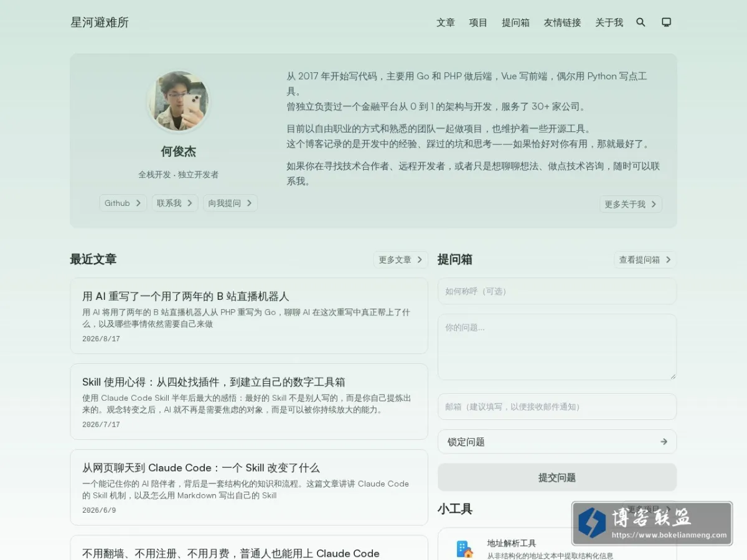This screenshot has width=747, height=560.
Task: Focus the 如何称呼 name field
Action: pyautogui.click(x=557, y=291)
